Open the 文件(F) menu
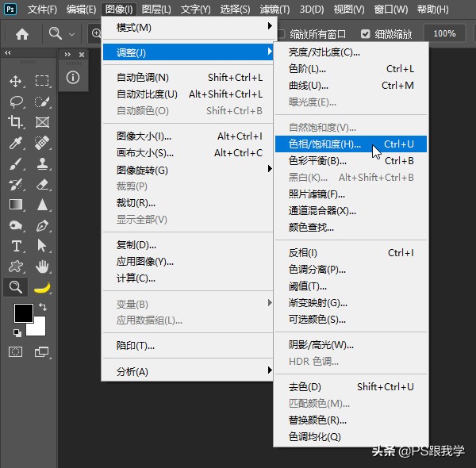Image resolution: width=476 pixels, height=468 pixels. pos(42,10)
